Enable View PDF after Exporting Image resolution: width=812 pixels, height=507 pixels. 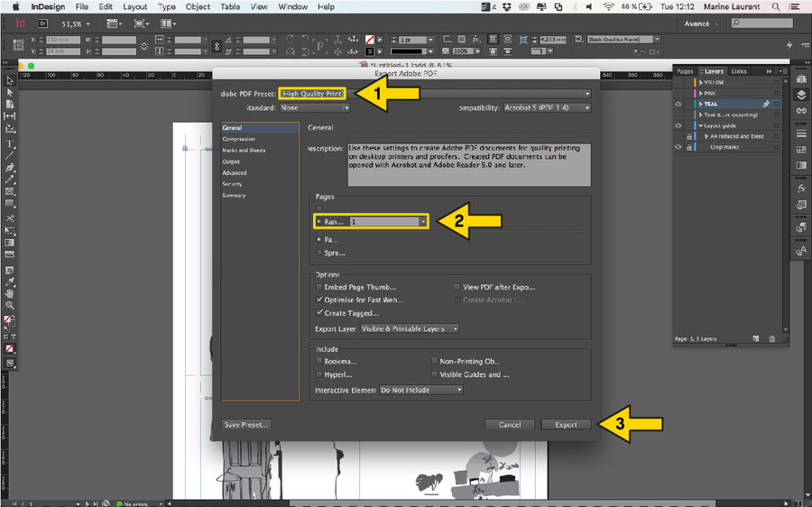click(x=457, y=287)
